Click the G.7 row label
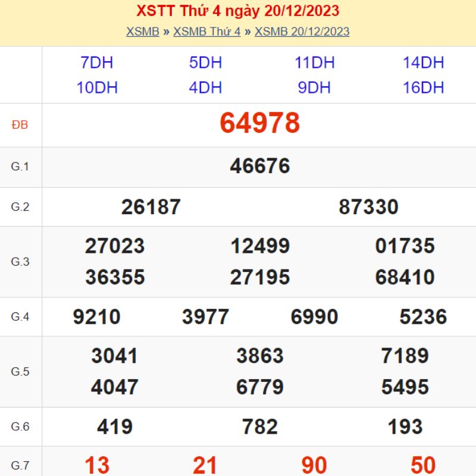476x476 pixels. coord(20,466)
